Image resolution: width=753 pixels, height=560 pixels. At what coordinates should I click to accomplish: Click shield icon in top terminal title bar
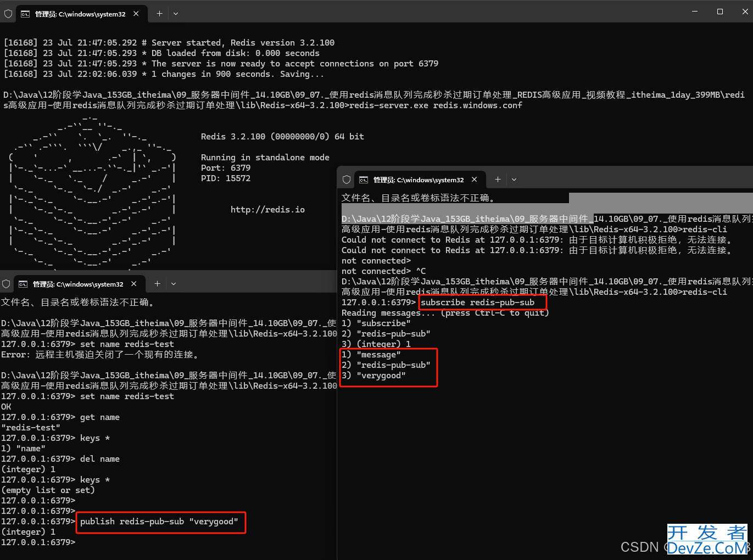pos(8,14)
